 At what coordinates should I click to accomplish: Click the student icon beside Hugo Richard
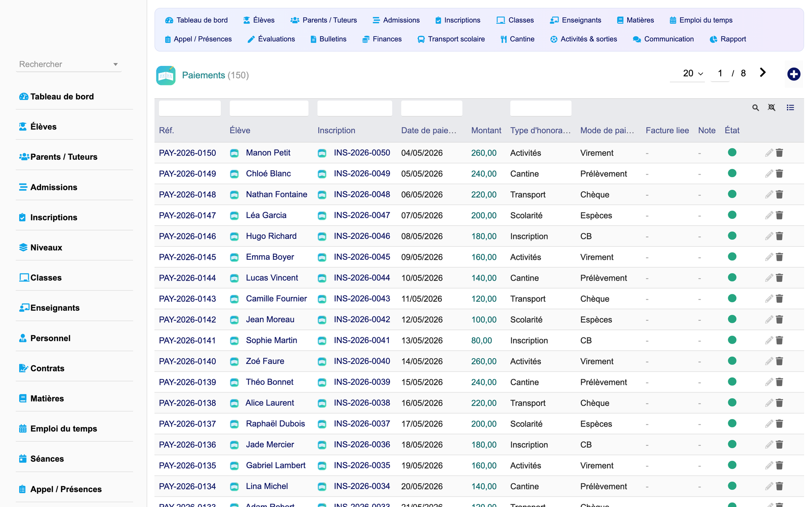point(235,236)
